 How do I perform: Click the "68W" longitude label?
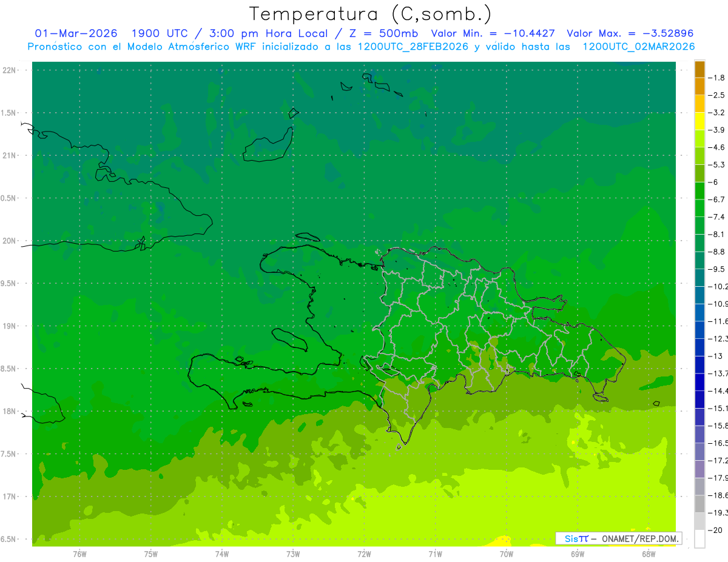tap(649, 554)
